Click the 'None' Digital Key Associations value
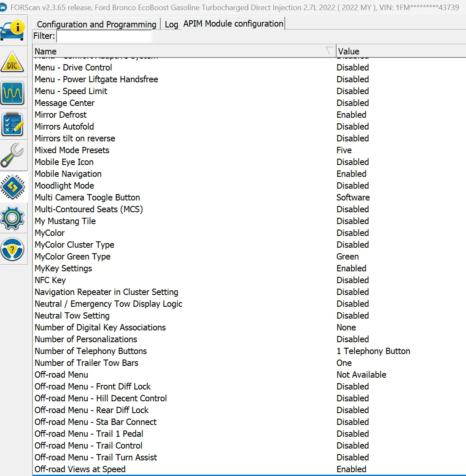The width and height of the screenshot is (466, 476). pos(346,328)
